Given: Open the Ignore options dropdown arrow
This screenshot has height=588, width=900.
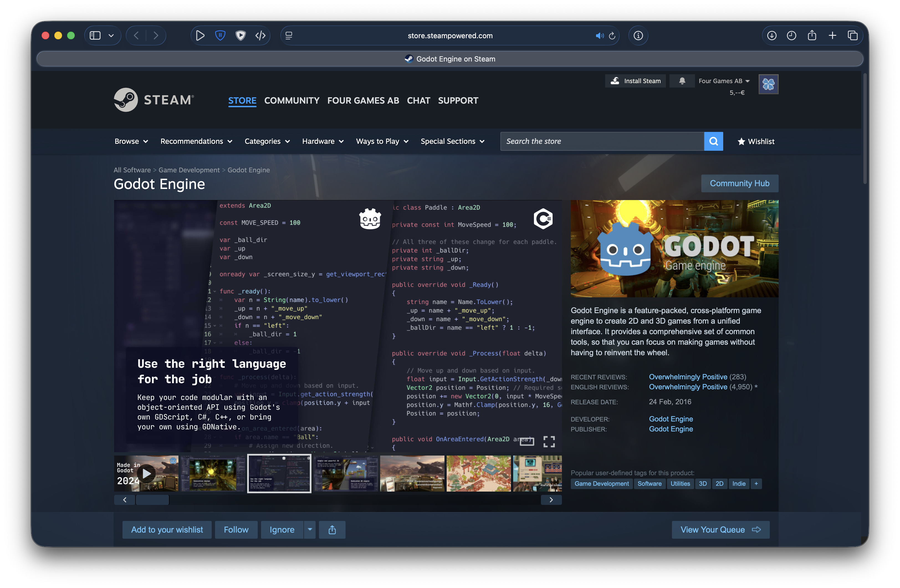Looking at the screenshot, I should click(x=310, y=530).
